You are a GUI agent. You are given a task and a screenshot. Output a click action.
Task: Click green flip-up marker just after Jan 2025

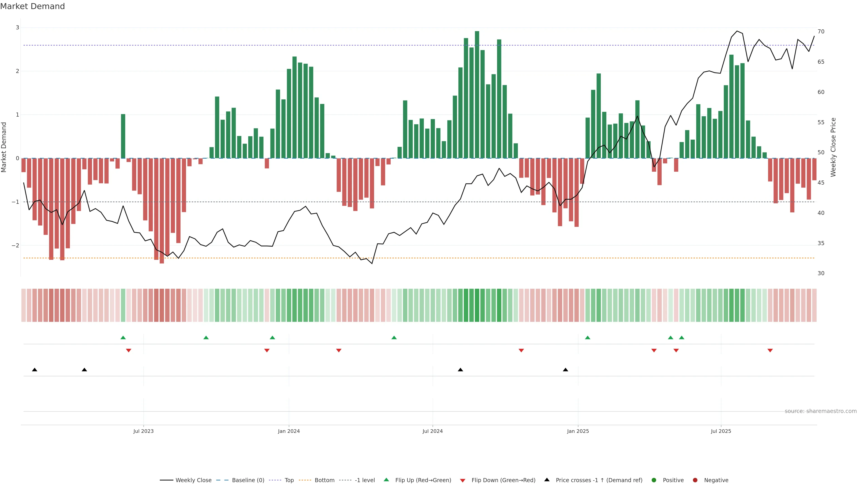click(x=588, y=338)
